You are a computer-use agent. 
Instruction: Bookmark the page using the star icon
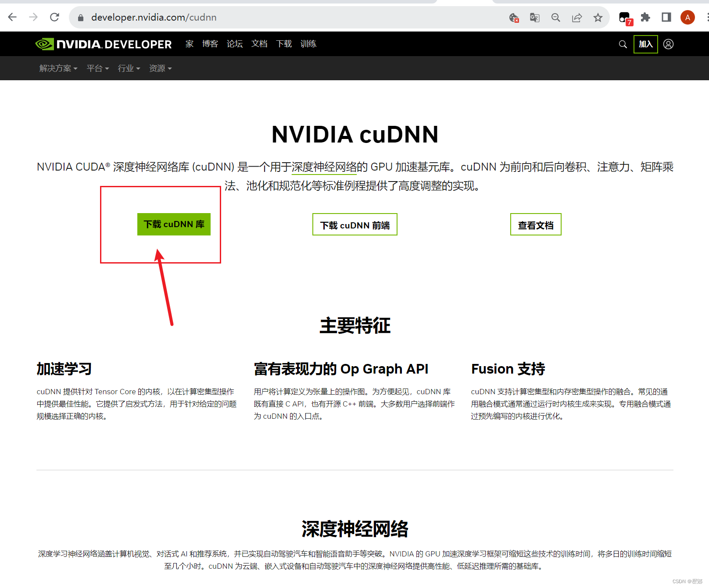(598, 18)
